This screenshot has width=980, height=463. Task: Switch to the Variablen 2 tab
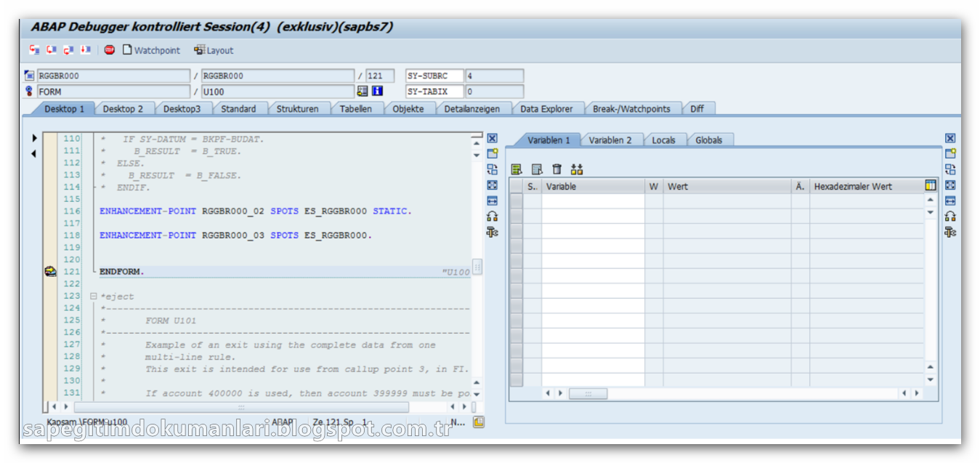610,140
